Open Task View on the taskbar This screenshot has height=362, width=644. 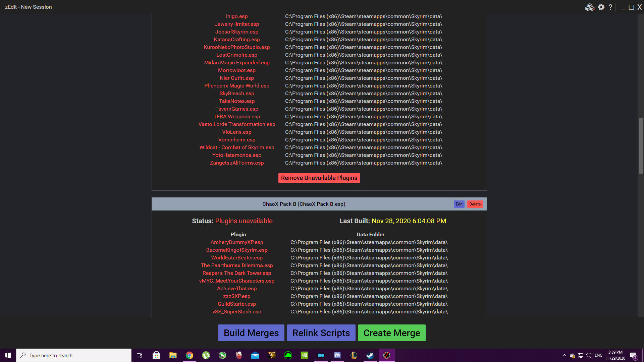(140, 355)
